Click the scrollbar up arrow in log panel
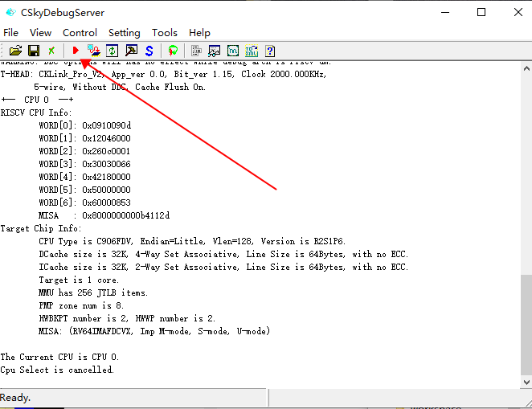This screenshot has height=409, width=532. pos(526,67)
